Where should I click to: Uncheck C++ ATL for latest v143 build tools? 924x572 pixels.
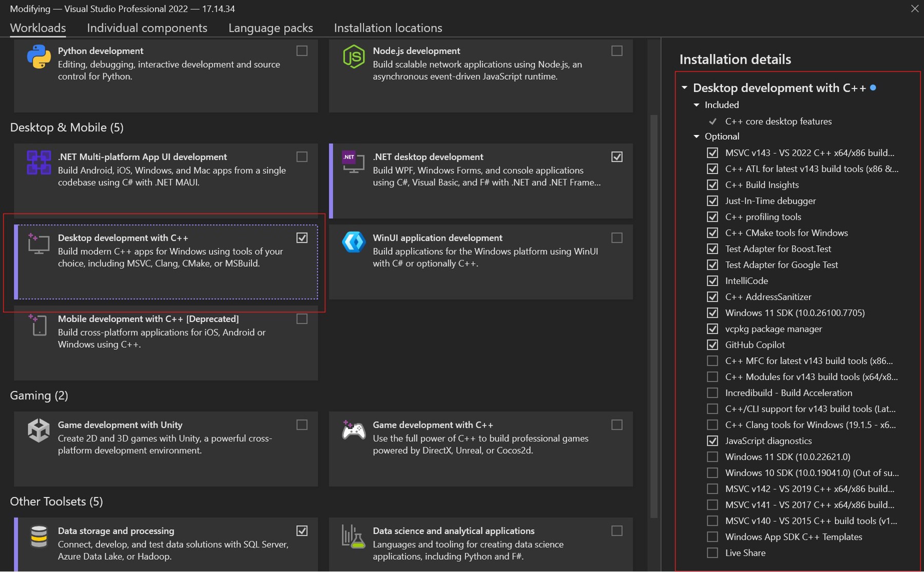tap(713, 168)
